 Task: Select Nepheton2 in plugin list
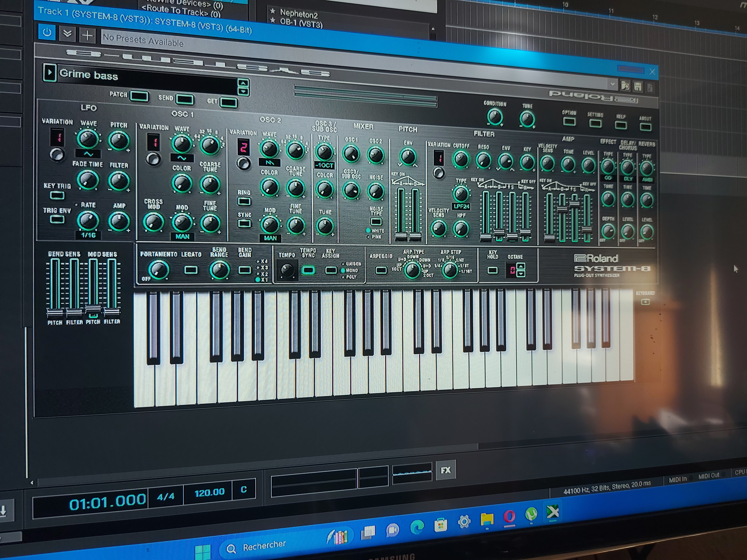pyautogui.click(x=299, y=14)
